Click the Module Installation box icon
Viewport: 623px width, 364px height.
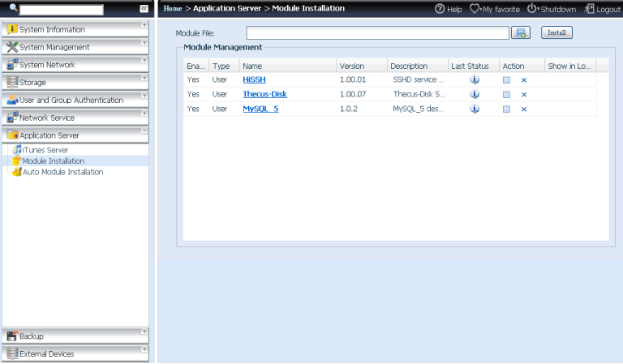point(17,161)
